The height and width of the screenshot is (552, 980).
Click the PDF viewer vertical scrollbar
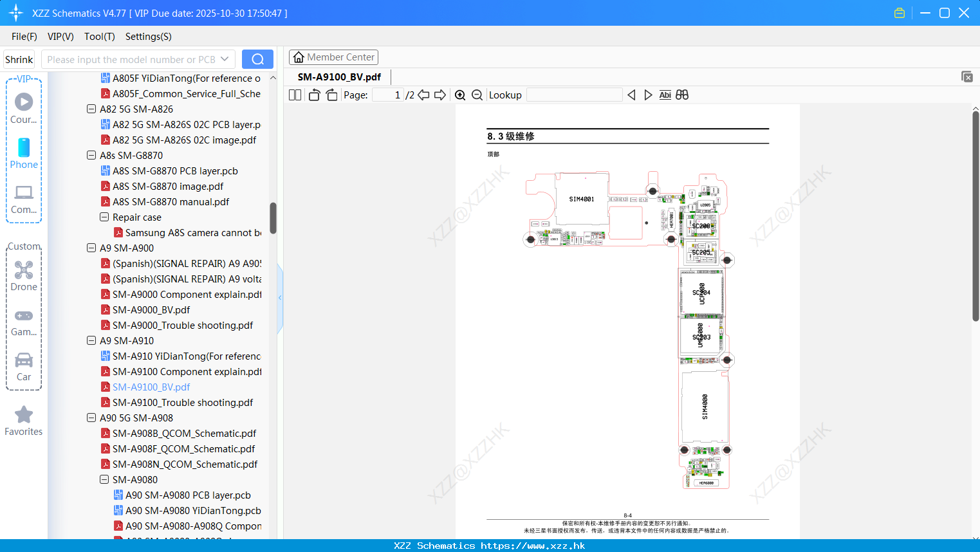(x=975, y=216)
